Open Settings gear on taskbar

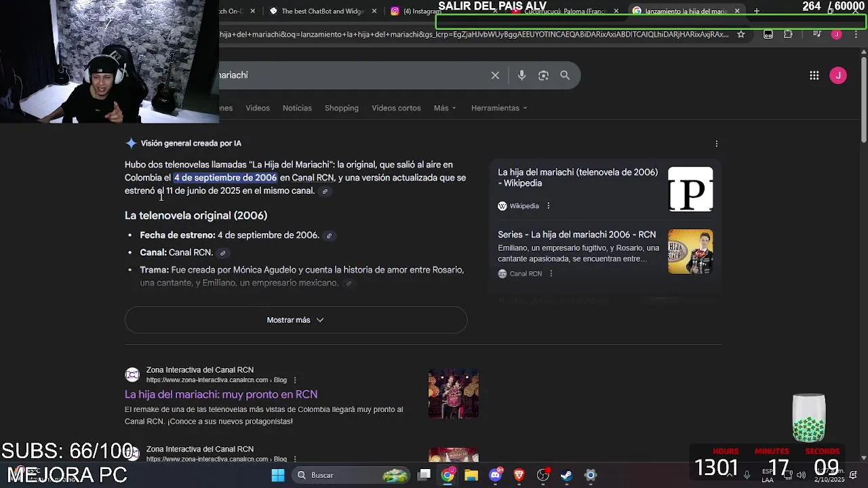click(x=591, y=475)
